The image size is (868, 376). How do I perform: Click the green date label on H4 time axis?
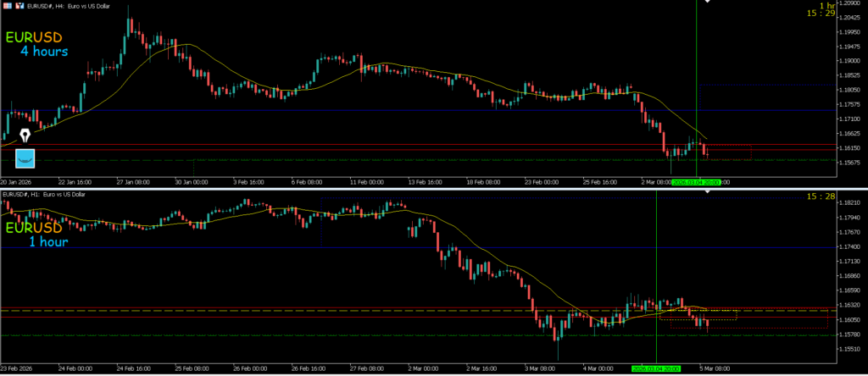[x=695, y=182]
